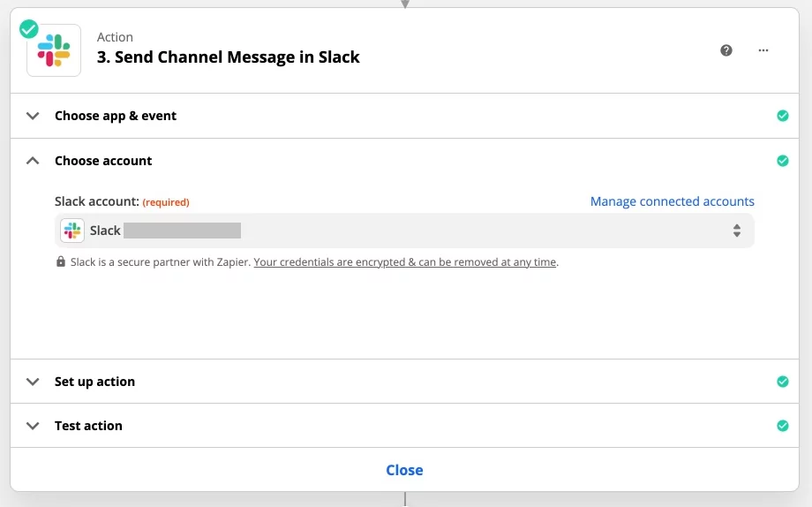This screenshot has width=812, height=507.
Task: Click the Slack app logo in header
Action: pyautogui.click(x=54, y=50)
